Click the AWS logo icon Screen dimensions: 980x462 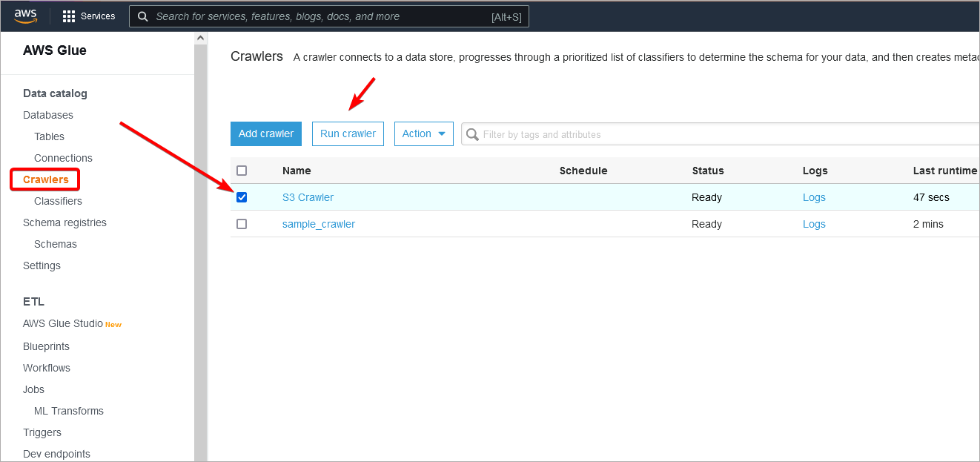[25, 16]
